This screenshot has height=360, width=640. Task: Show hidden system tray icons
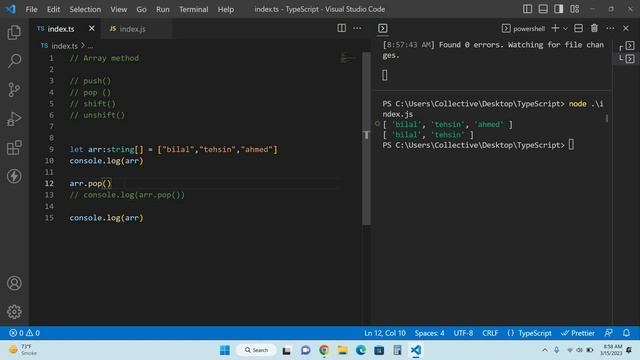click(544, 350)
